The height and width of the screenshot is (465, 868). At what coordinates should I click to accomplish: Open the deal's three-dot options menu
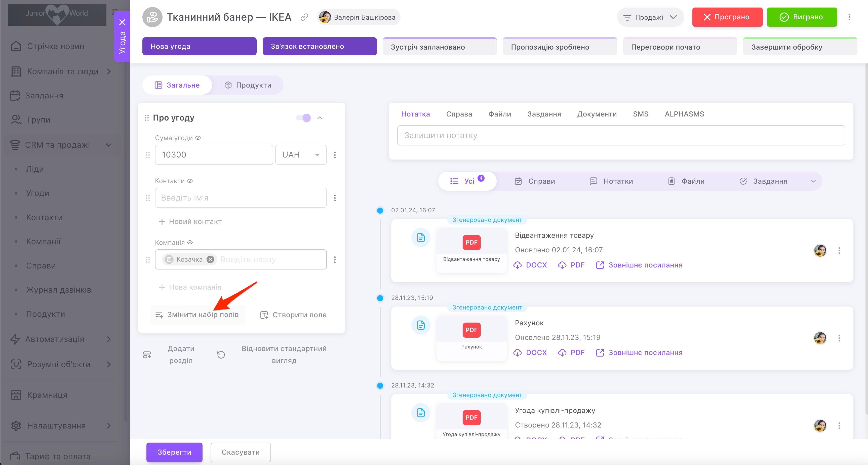coord(849,17)
